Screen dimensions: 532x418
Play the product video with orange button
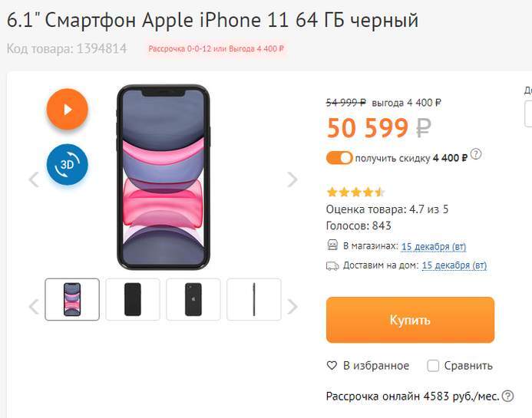tap(68, 109)
